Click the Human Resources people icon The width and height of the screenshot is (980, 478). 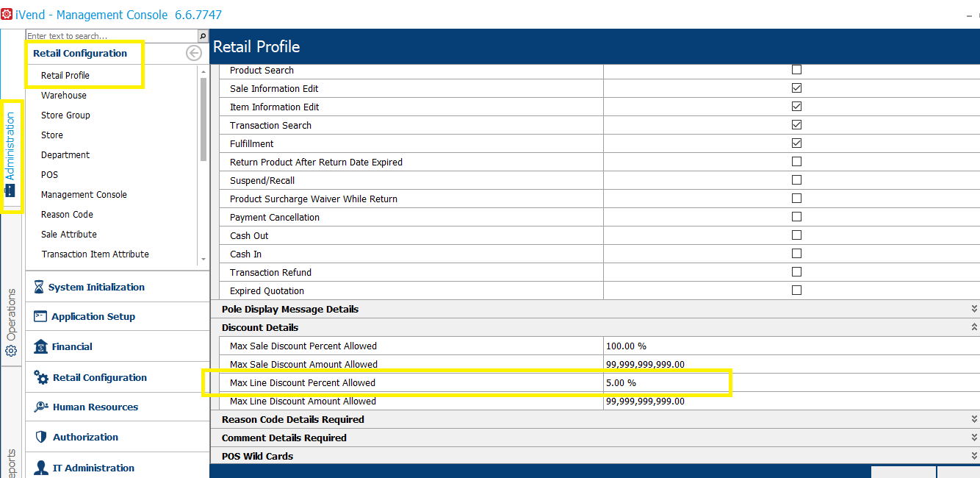41,407
